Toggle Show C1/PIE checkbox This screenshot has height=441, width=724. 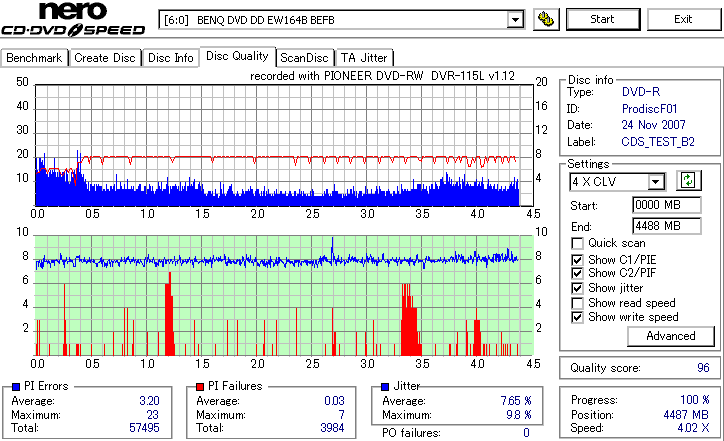(577, 260)
